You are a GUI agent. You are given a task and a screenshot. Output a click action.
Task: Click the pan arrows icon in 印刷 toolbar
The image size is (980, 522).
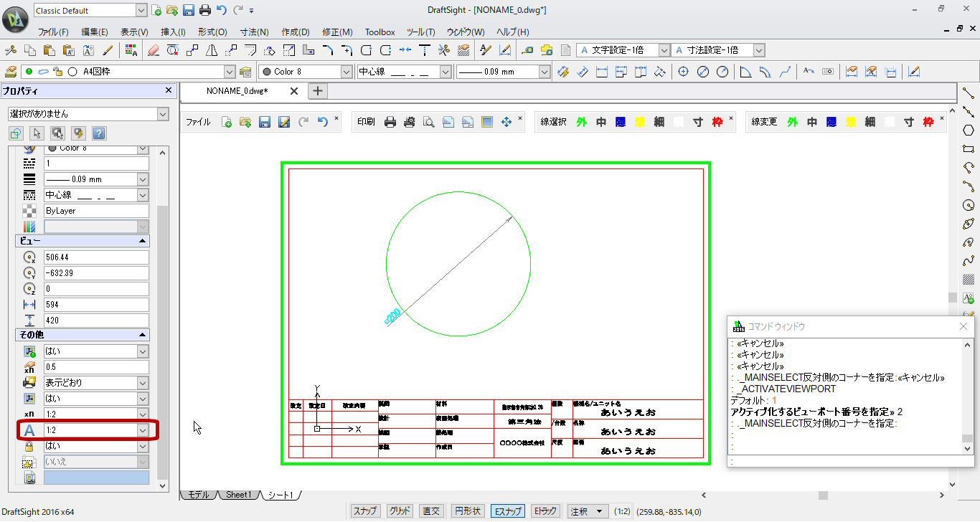click(x=507, y=122)
